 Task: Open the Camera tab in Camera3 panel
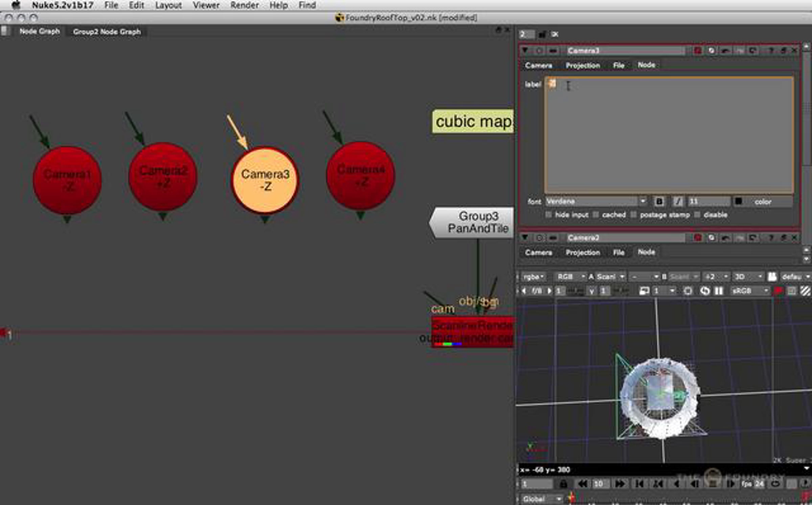click(x=539, y=65)
